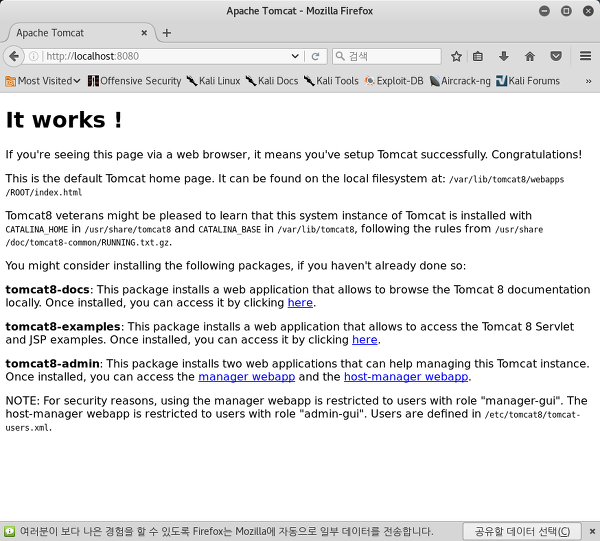The height and width of the screenshot is (541, 600).
Task: Open the Aircrack-ng bookmark
Action: pyautogui.click(x=460, y=81)
